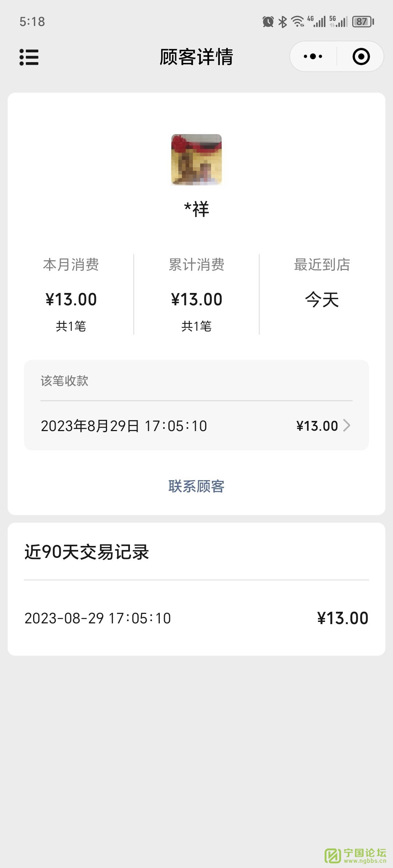The image size is (393, 868).
Task: Tap the three-dot more options button
Action: pyautogui.click(x=313, y=56)
